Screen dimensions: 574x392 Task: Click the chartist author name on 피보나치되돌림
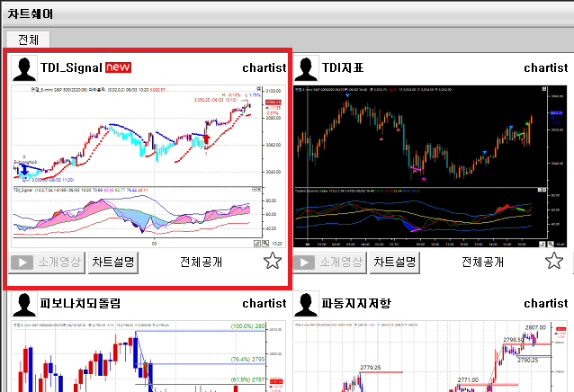coord(265,303)
